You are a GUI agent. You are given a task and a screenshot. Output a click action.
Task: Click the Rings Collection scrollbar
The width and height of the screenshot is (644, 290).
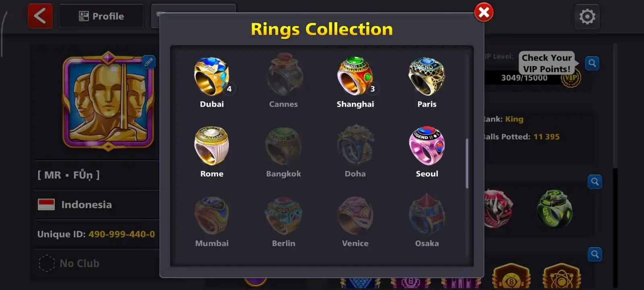click(467, 164)
